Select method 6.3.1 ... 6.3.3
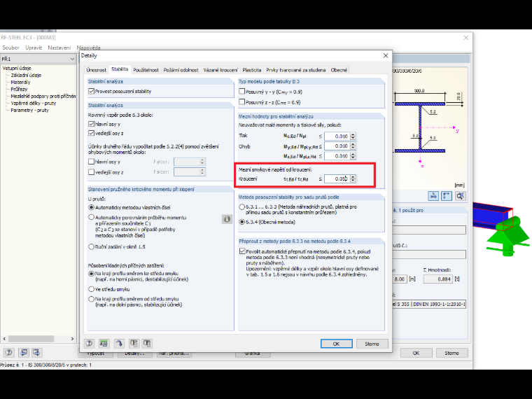 pos(242,206)
